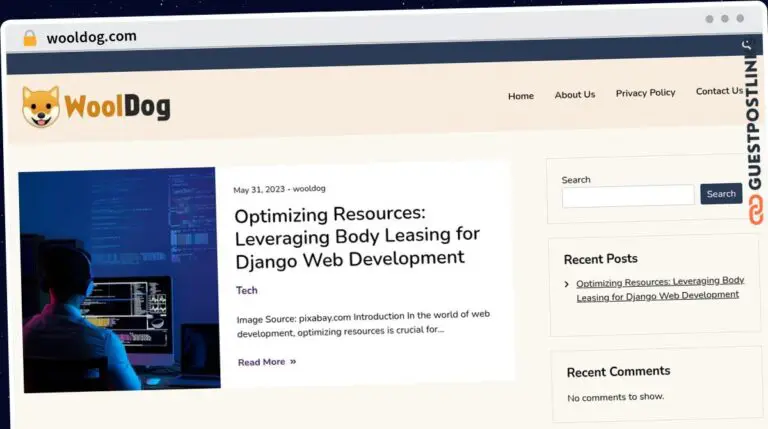The width and height of the screenshot is (768, 429).
Task: Click the Tech category link
Action: (247, 290)
